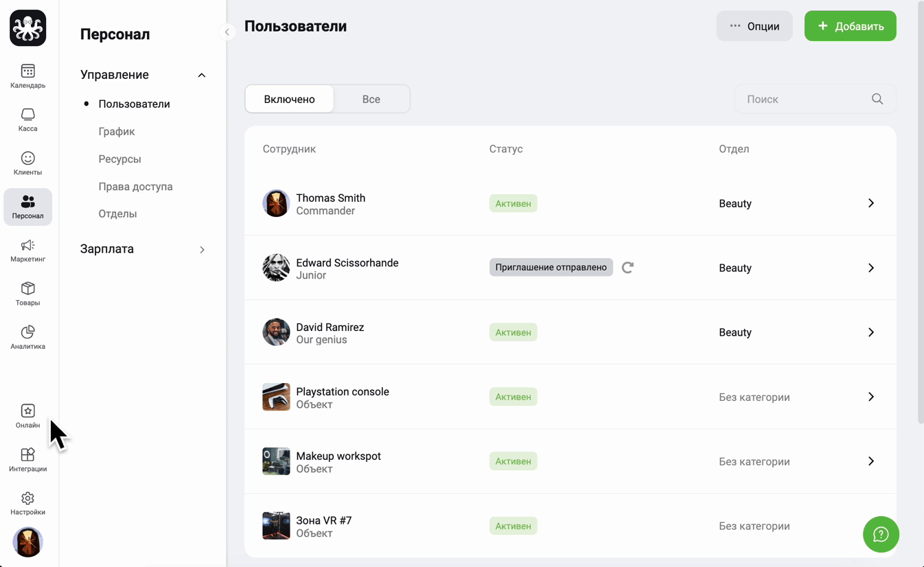Collapse the Персонал side panel
Image resolution: width=924 pixels, height=567 pixels.
coord(227,32)
